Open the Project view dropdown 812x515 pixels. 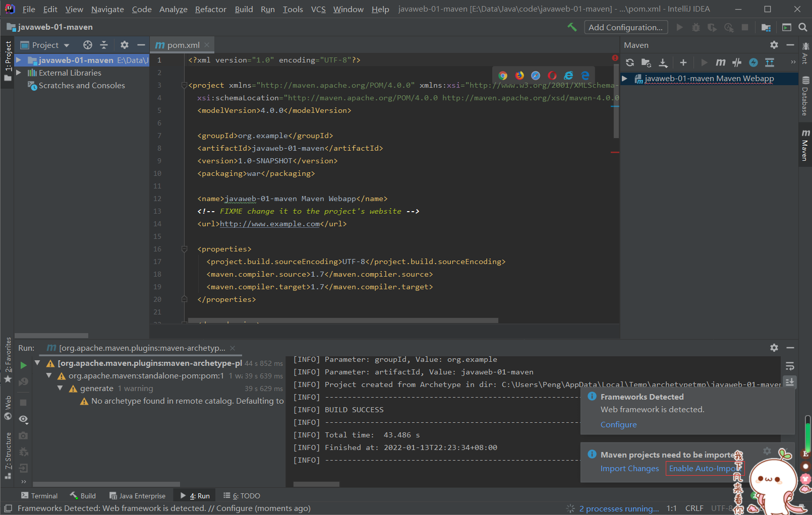[x=67, y=45]
